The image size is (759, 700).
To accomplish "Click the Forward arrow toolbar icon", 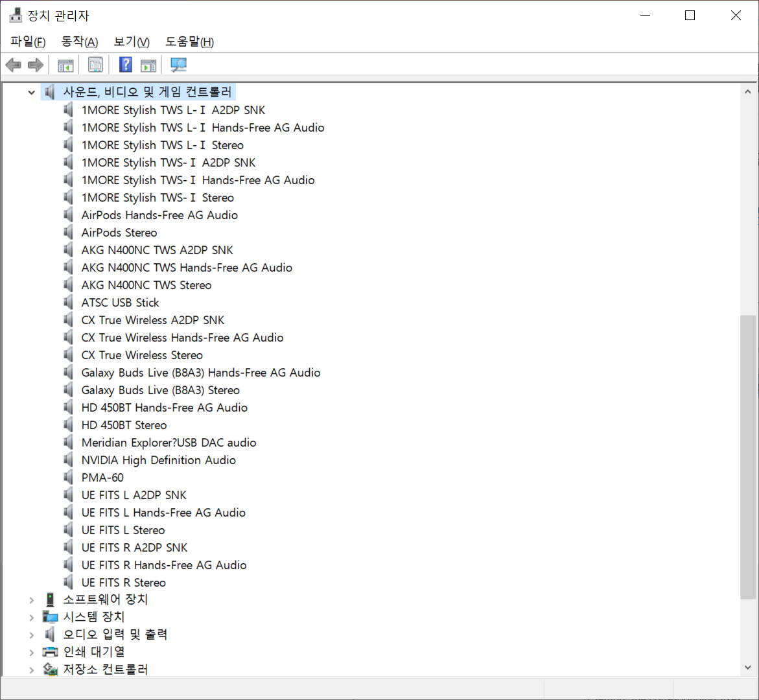I will point(36,64).
